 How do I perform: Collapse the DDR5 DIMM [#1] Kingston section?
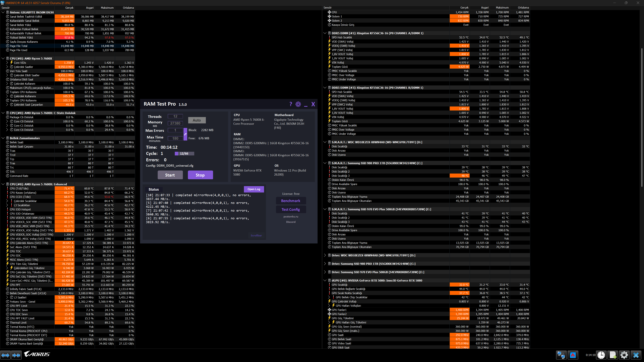tap(325, 33)
